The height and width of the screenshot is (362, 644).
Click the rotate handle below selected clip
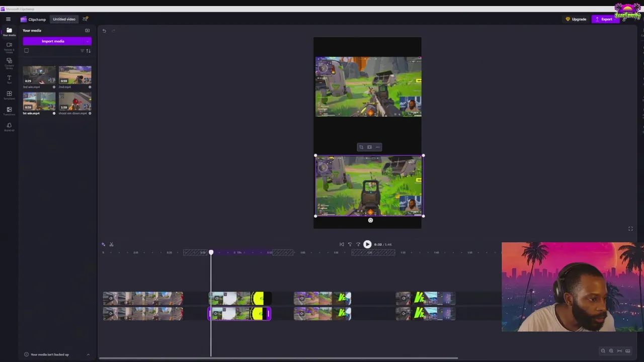click(x=370, y=220)
